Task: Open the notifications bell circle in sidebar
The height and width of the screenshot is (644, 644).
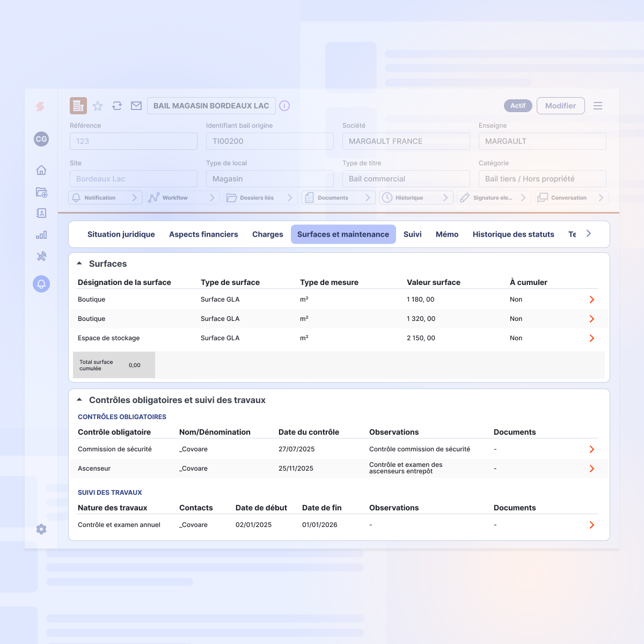Action: click(41, 284)
